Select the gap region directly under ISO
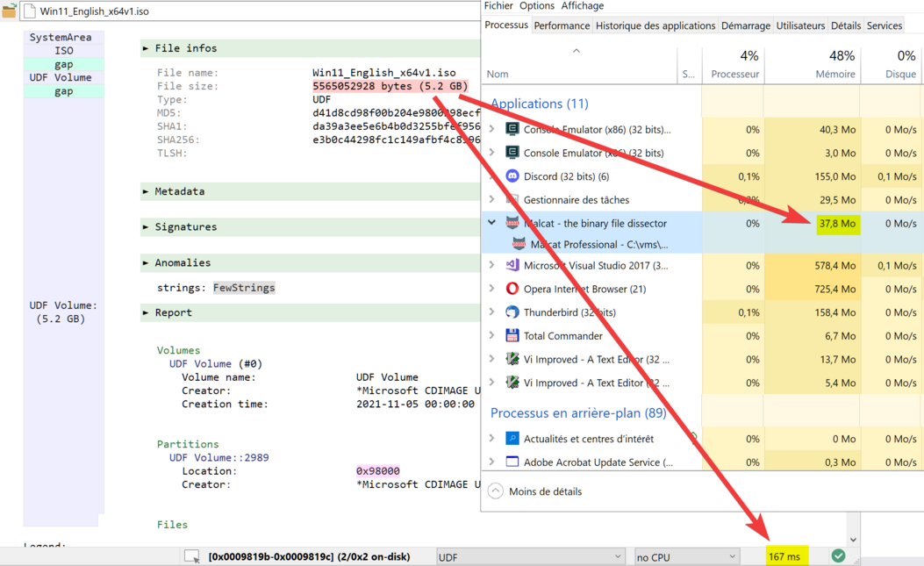The height and width of the screenshot is (566, 924). point(64,64)
